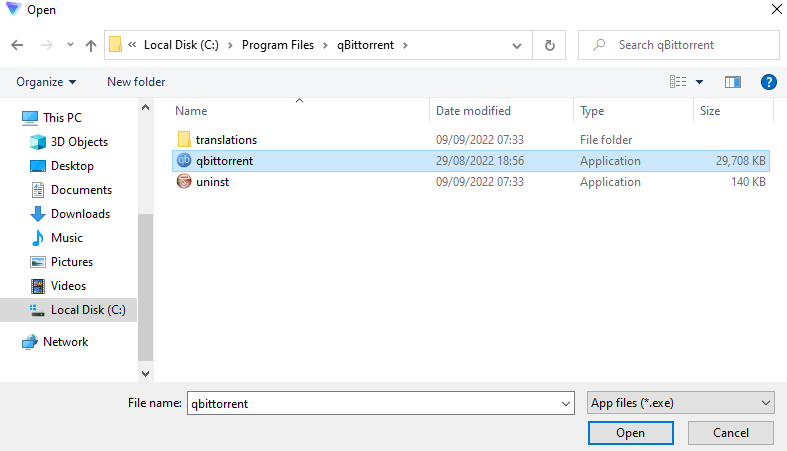Go back using the Back arrow
The width and height of the screenshot is (787, 451).
click(x=17, y=45)
